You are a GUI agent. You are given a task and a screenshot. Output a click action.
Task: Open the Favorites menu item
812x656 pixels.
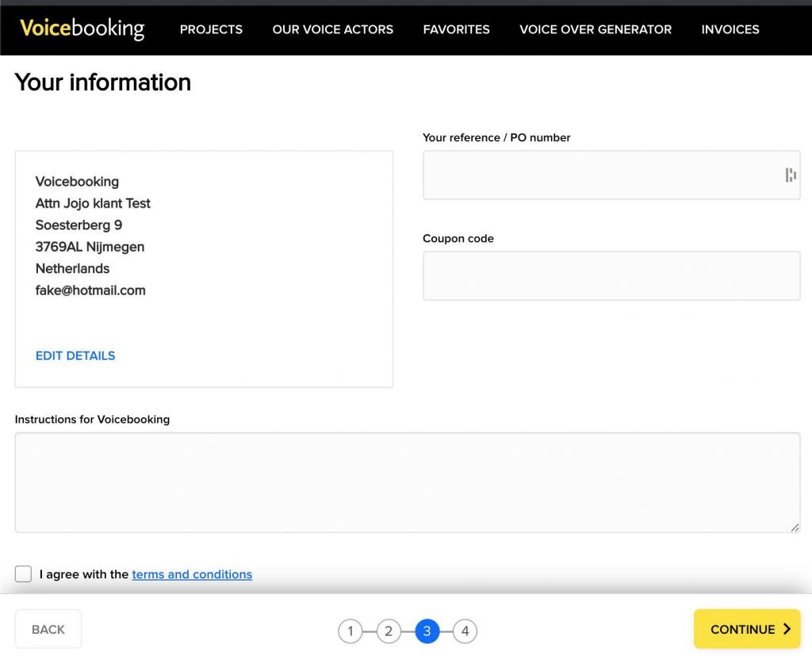pos(456,29)
